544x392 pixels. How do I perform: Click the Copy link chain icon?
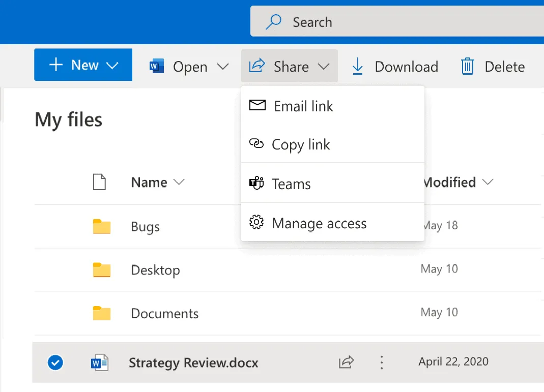pos(257,144)
